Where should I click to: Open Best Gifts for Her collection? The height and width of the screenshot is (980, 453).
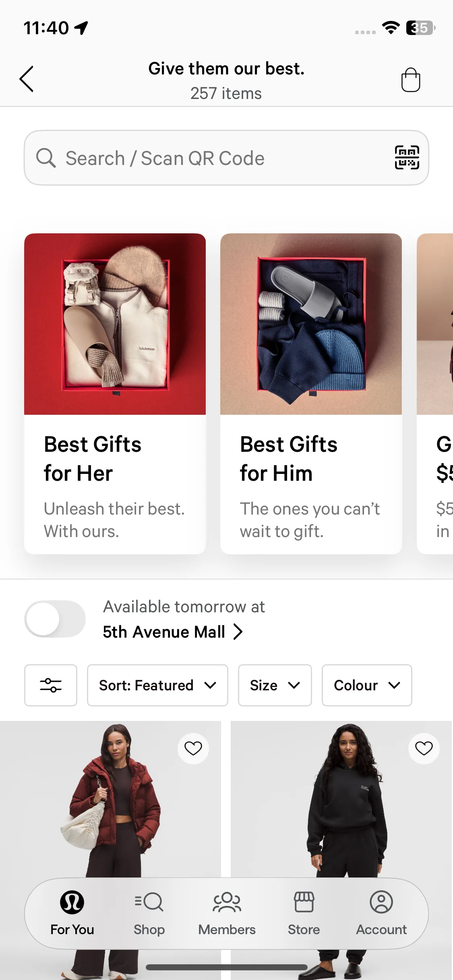click(x=115, y=393)
